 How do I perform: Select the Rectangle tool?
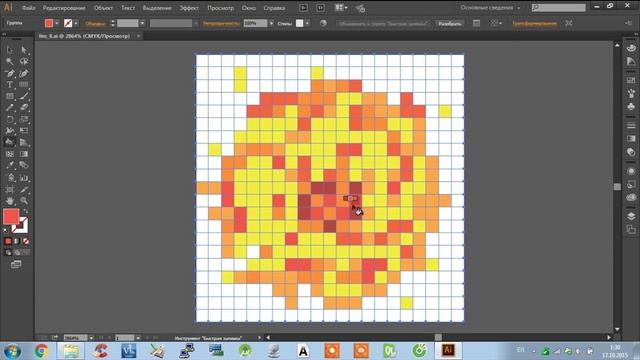click(x=9, y=96)
